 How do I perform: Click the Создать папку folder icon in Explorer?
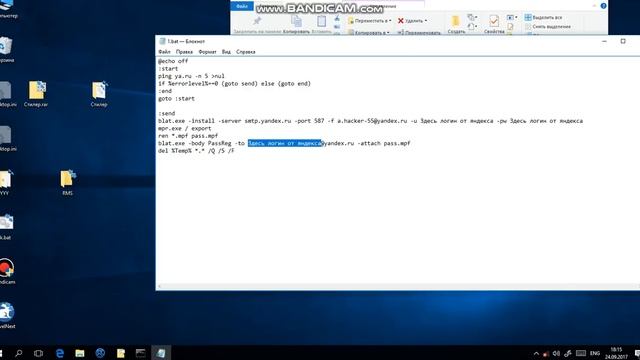coord(456,21)
